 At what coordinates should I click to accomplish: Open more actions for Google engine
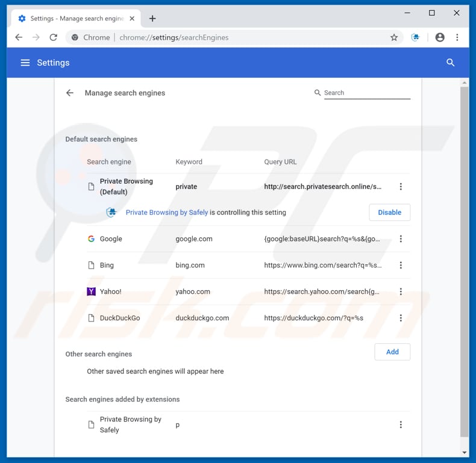coord(401,239)
